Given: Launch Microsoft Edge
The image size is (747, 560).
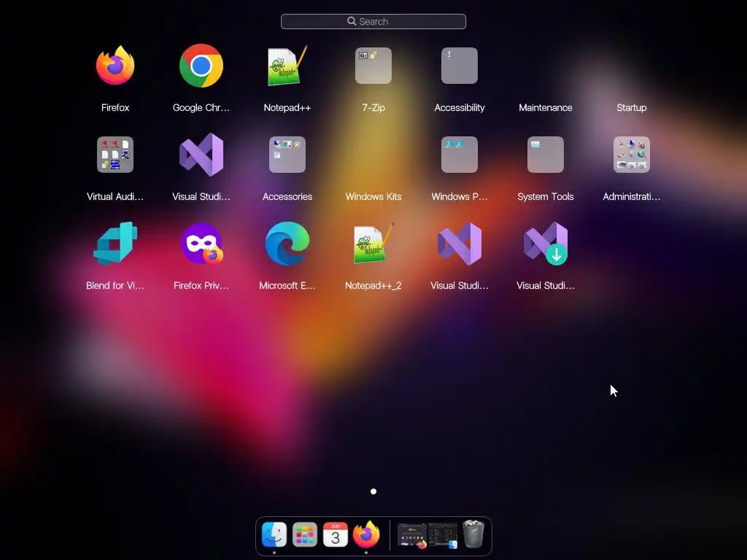Looking at the screenshot, I should 287,244.
